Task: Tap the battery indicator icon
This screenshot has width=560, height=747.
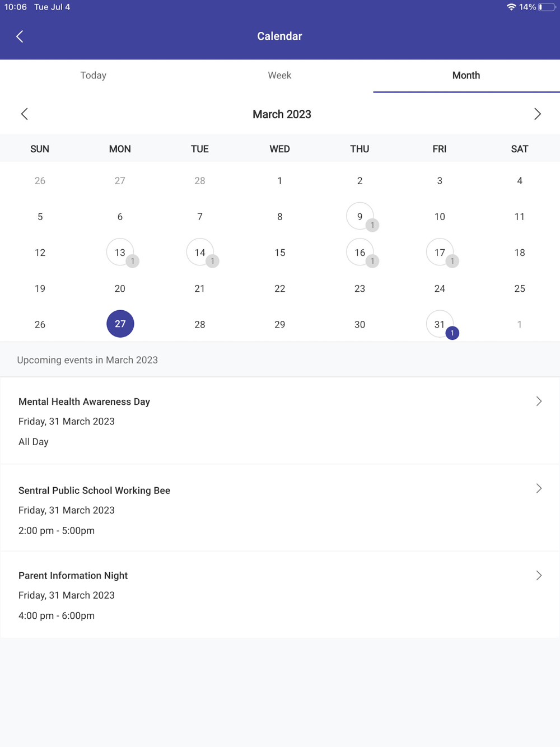Action: pyautogui.click(x=547, y=7)
